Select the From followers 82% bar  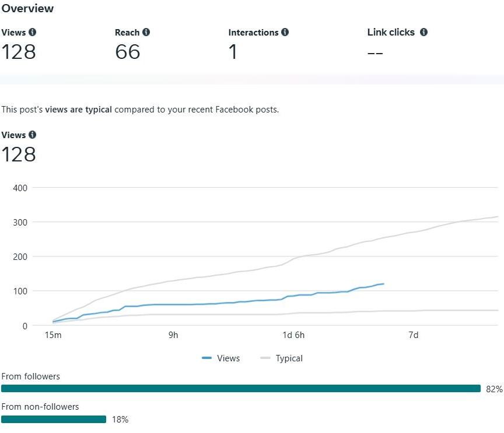point(240,389)
